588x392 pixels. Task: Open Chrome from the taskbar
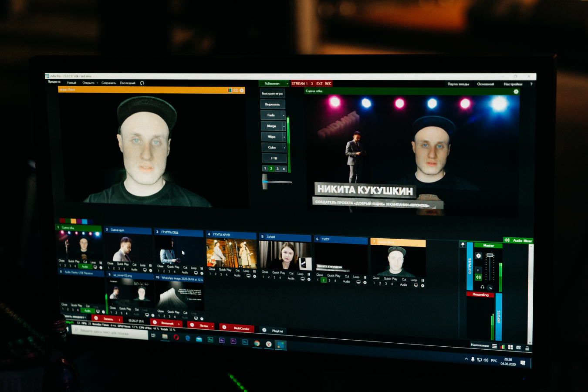click(x=257, y=343)
